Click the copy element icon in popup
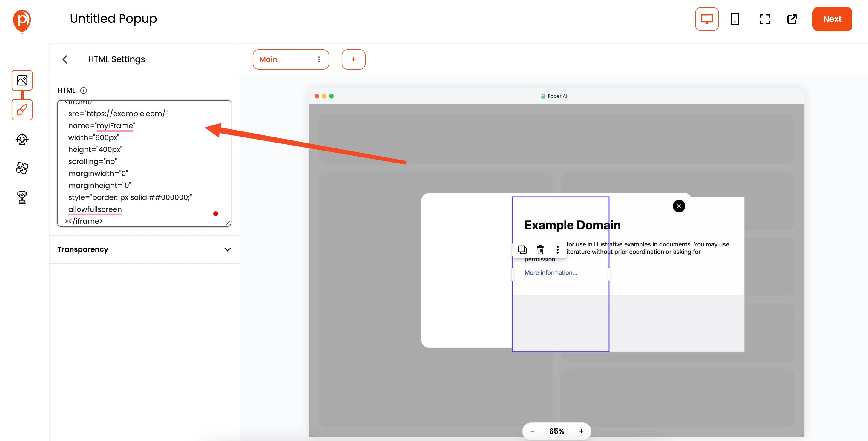868x441 pixels. 522,249
